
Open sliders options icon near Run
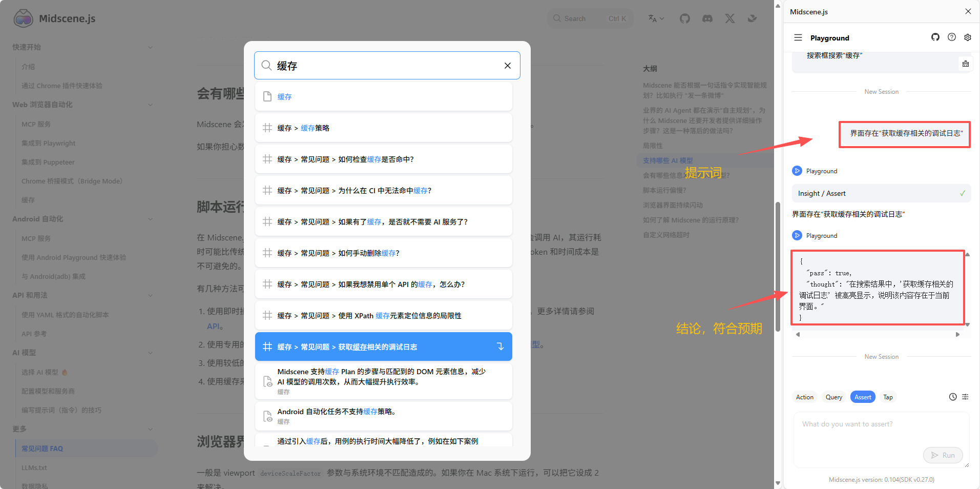coord(965,397)
